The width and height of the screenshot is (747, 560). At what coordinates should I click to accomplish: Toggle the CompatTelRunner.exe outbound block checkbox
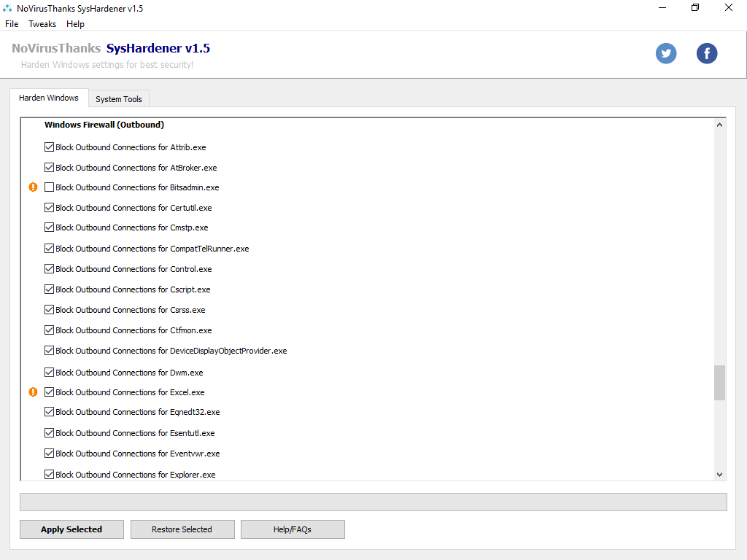tap(49, 248)
